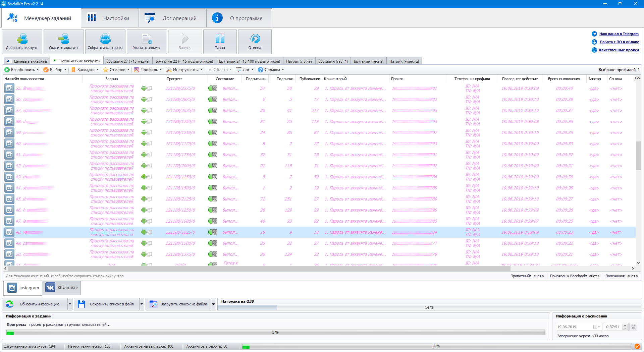The height and width of the screenshot is (352, 644).
Task: Click the Specify task icon button
Action: pos(147,42)
